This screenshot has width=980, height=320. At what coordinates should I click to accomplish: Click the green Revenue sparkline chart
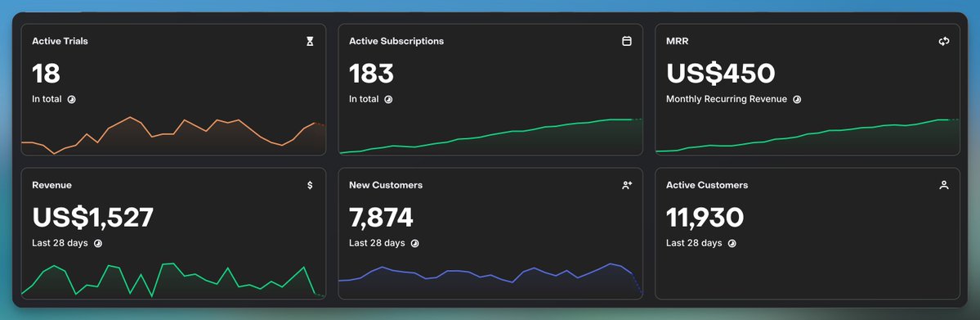[x=173, y=280]
